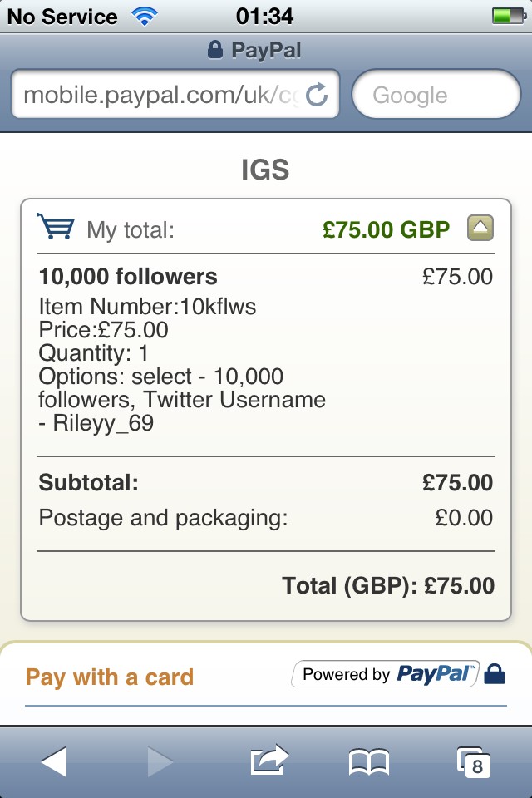Tap the £75.00 GBP total amount
Screen dimensions: 532x798
tap(386, 229)
